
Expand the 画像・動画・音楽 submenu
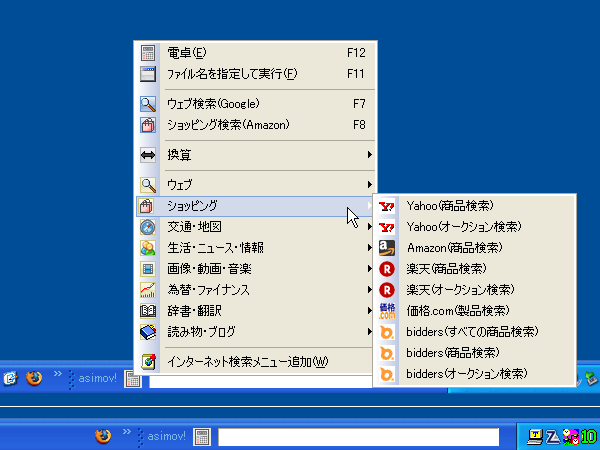pos(255,269)
